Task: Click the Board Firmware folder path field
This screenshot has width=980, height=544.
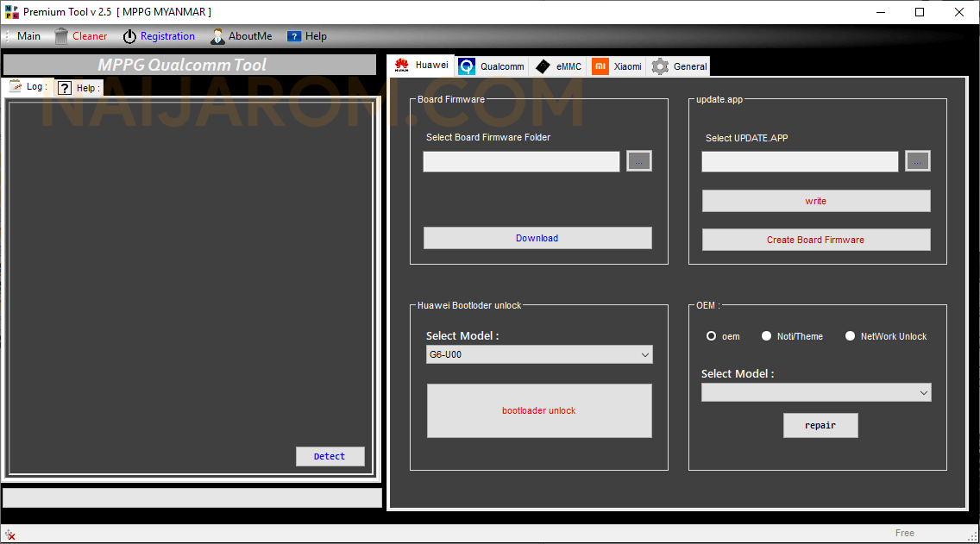Action: pyautogui.click(x=521, y=161)
